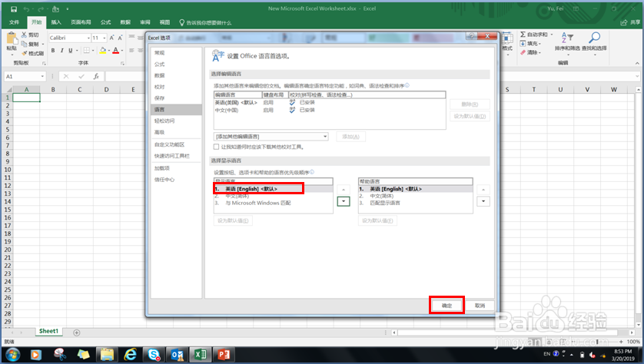Toggle Underline formatting button
The width and height of the screenshot is (644, 364).
point(70,50)
